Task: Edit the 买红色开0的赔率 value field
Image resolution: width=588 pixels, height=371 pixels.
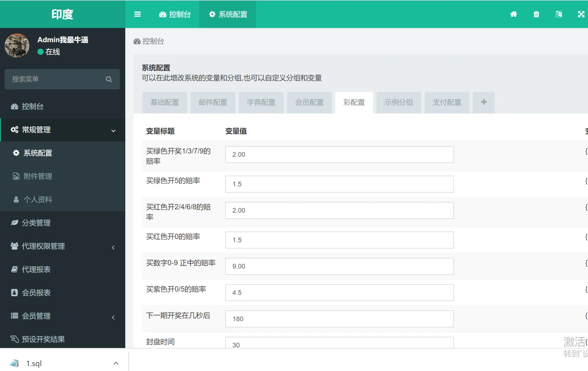Action: pyautogui.click(x=339, y=240)
